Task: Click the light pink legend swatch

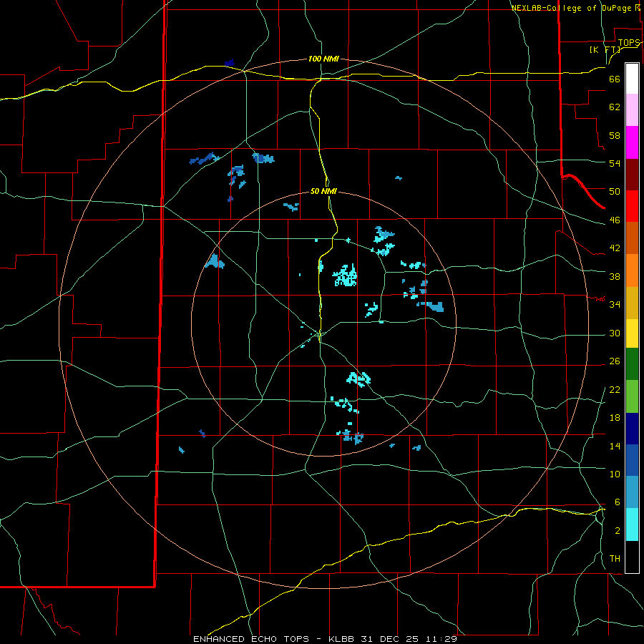Action: pos(632,109)
